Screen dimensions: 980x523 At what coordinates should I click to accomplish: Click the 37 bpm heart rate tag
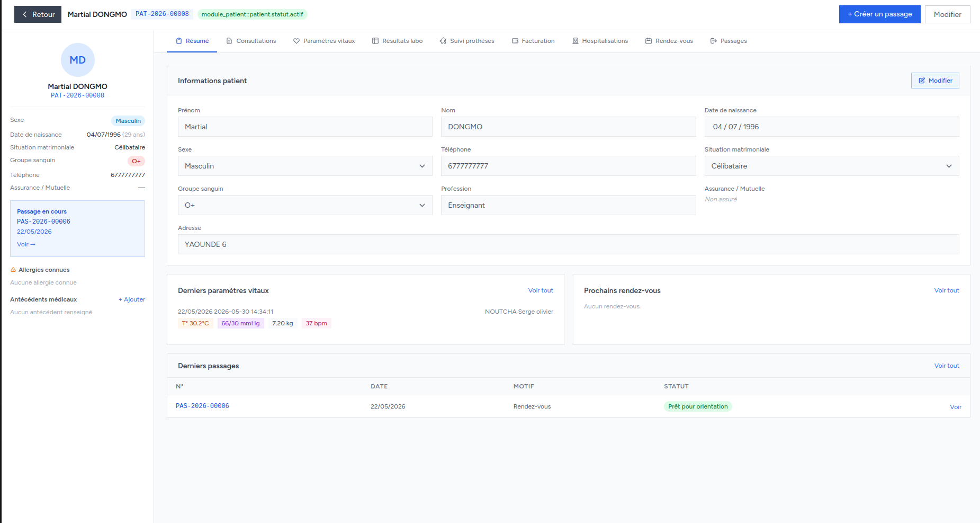tap(316, 323)
